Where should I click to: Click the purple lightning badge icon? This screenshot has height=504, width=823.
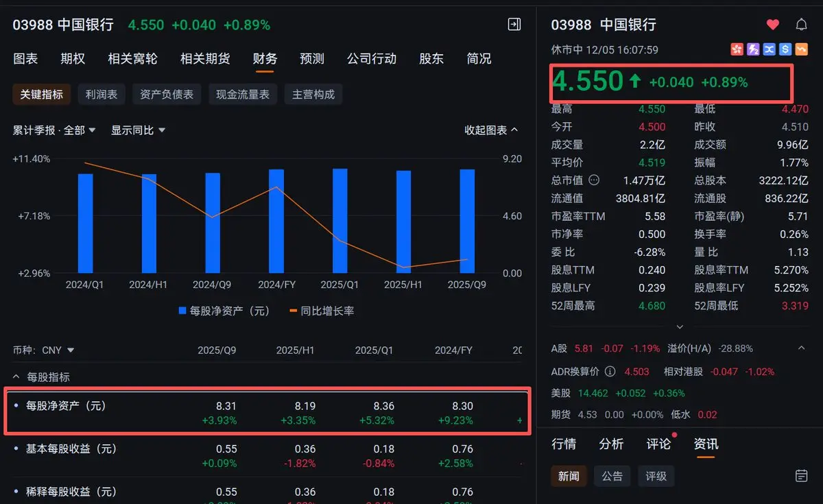click(x=753, y=49)
